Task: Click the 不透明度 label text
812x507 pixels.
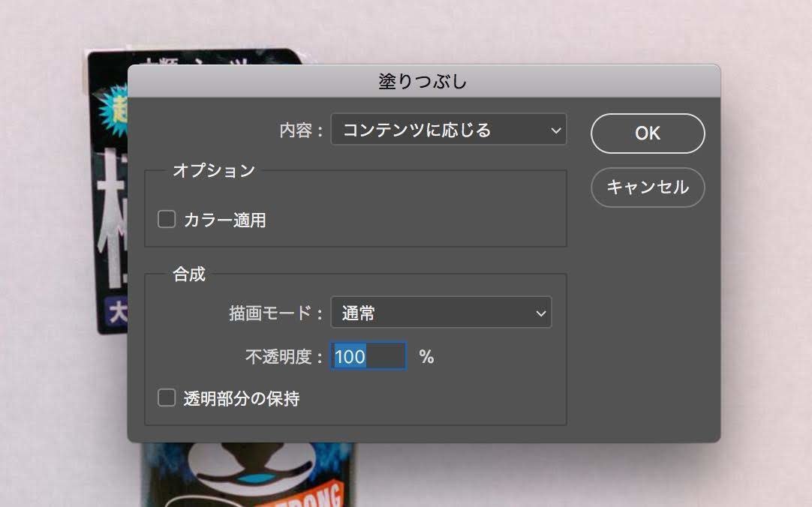Action: click(x=284, y=356)
